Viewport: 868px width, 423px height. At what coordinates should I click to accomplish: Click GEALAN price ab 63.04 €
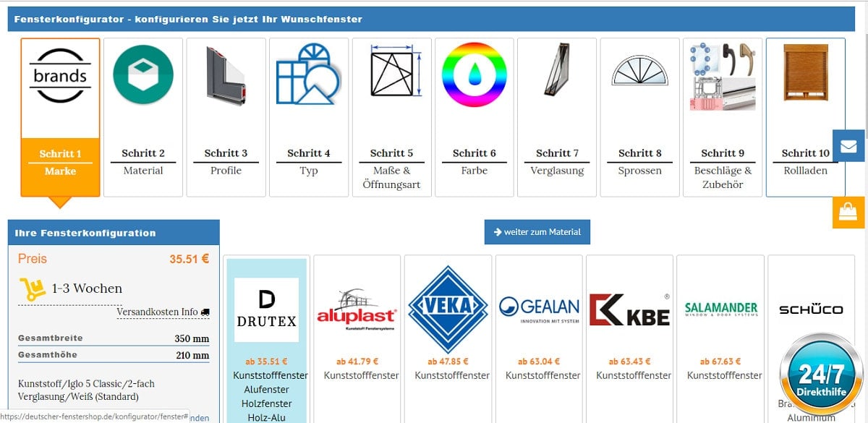click(x=539, y=362)
